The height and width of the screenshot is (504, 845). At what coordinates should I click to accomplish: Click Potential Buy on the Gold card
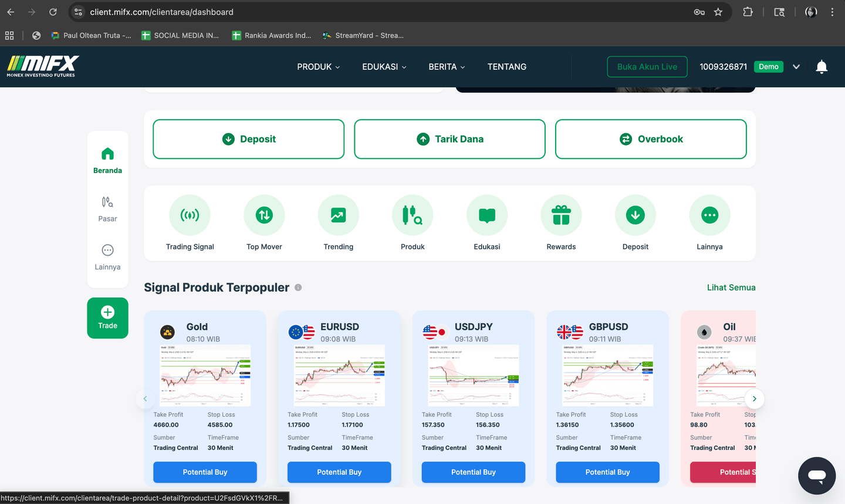205,472
